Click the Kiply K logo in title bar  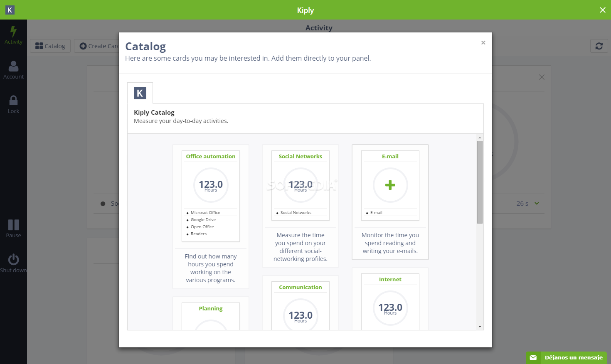10,10
